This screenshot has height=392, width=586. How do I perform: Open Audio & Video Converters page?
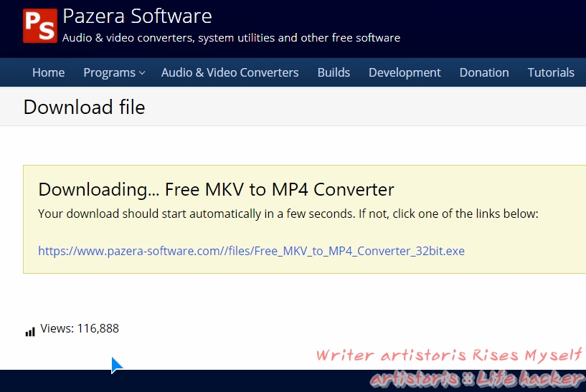coord(230,72)
